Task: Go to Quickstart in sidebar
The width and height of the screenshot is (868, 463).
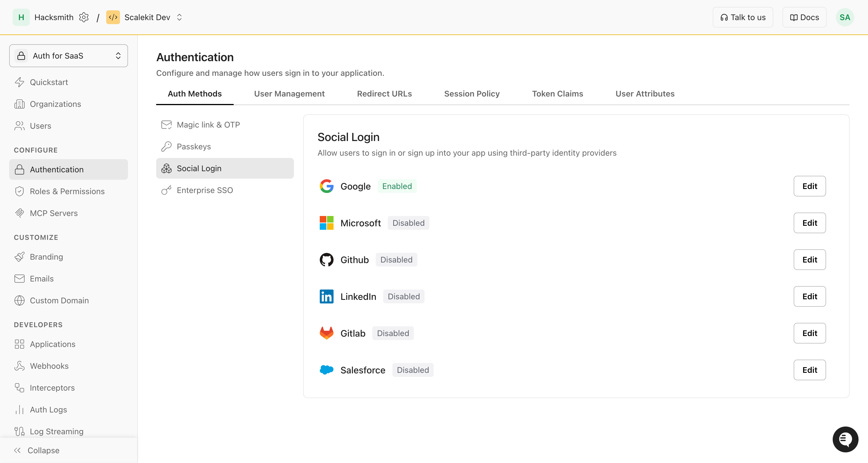Action: 68,82
